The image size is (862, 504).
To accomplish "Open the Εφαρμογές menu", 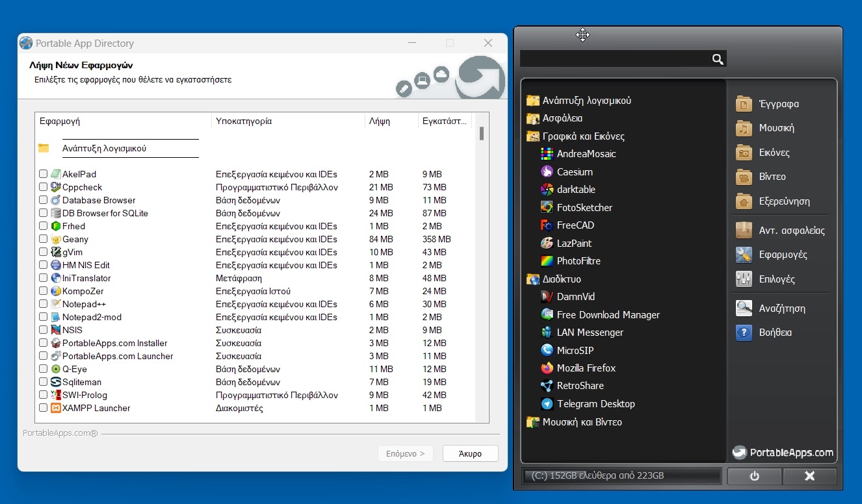I will pos(771,255).
